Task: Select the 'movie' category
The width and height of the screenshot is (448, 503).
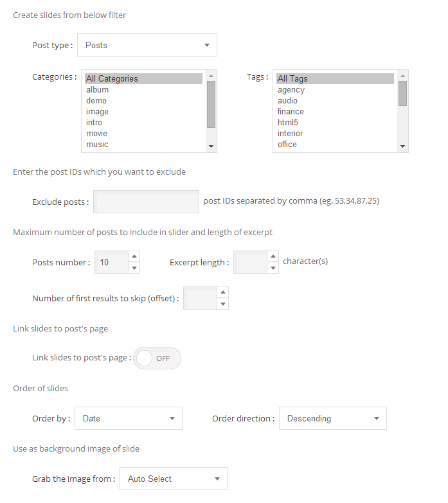Action: 97,134
